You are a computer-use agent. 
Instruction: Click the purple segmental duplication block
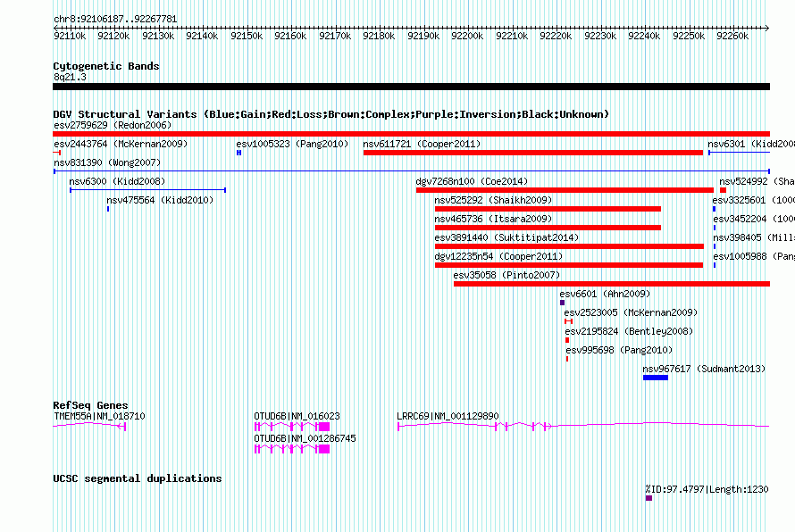click(x=649, y=498)
